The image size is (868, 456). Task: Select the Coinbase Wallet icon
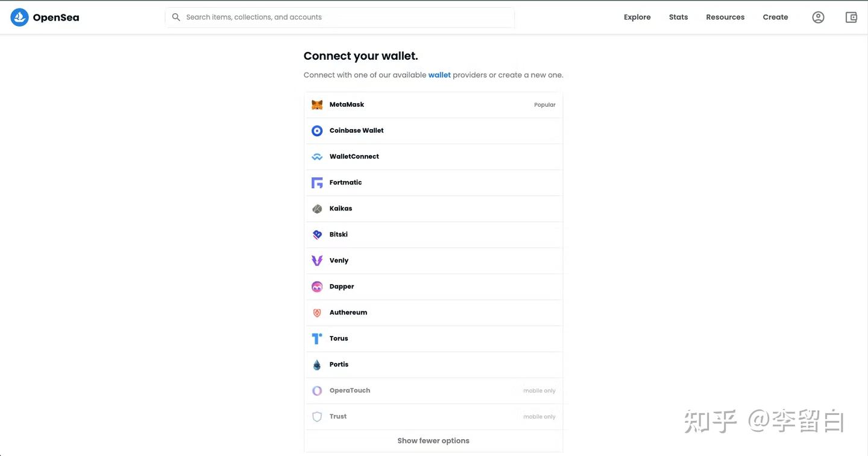click(x=317, y=130)
